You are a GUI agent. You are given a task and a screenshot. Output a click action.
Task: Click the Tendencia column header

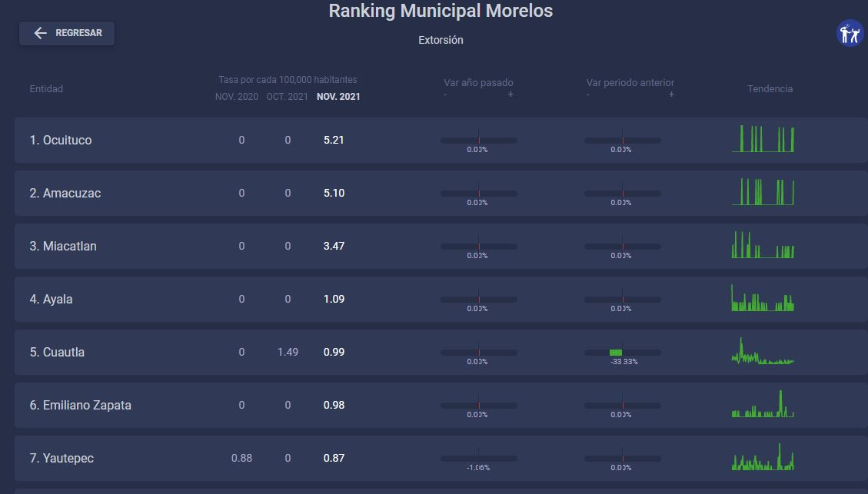tap(770, 88)
